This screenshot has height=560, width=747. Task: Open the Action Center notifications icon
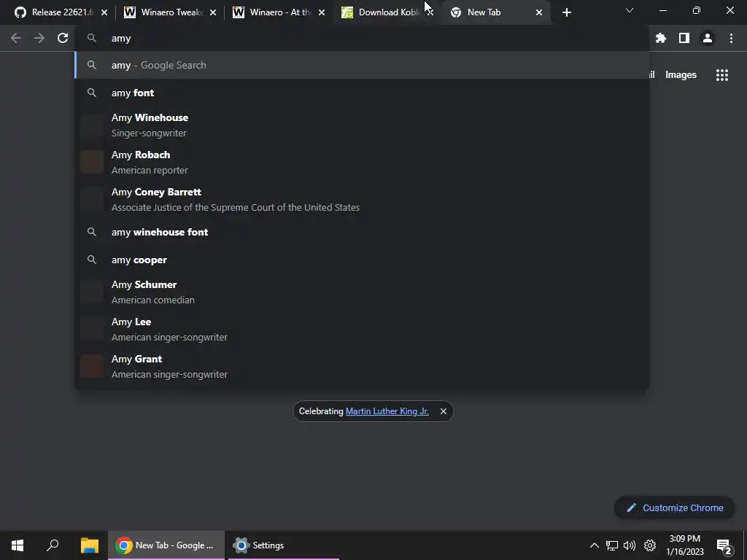[724, 546]
